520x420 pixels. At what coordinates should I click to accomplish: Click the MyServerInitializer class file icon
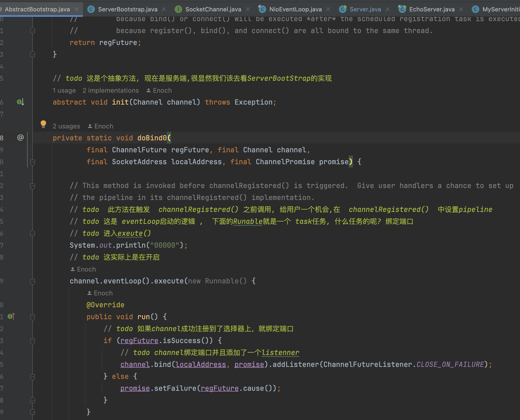(x=475, y=9)
